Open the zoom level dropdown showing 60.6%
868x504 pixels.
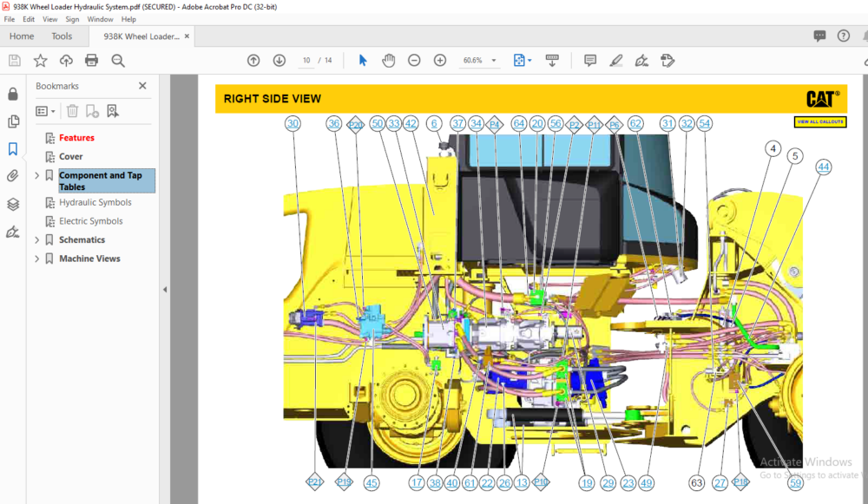click(492, 60)
